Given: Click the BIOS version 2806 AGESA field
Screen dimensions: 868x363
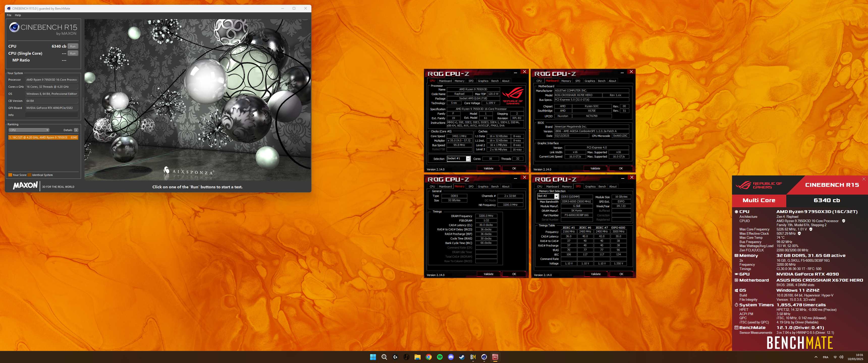Looking at the screenshot, I should pos(592,131).
